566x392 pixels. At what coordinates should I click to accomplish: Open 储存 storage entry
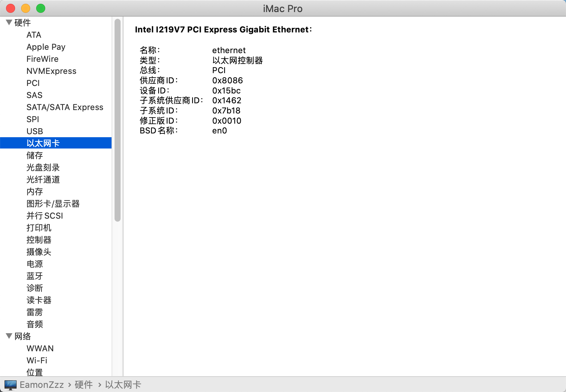[35, 155]
